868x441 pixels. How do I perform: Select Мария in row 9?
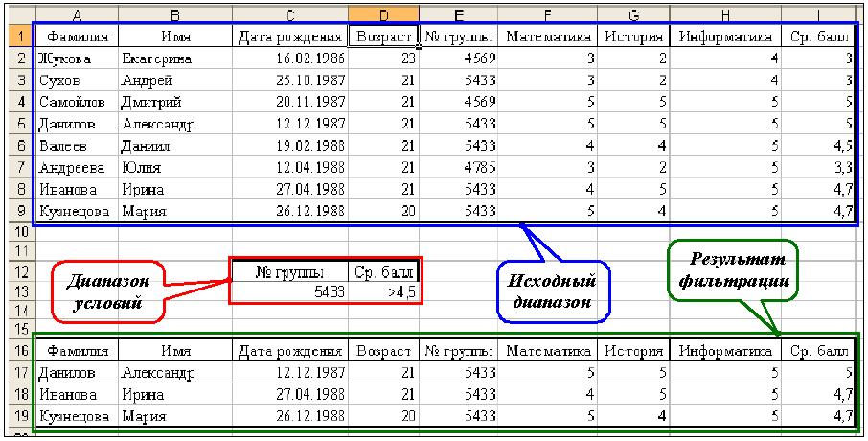pyautogui.click(x=175, y=211)
